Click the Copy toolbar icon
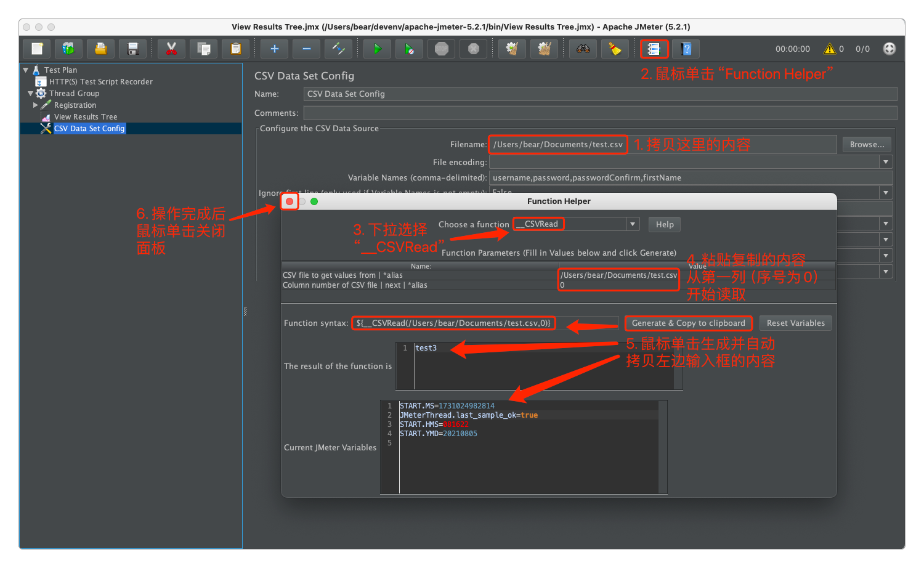This screenshot has width=924, height=568. click(x=204, y=49)
